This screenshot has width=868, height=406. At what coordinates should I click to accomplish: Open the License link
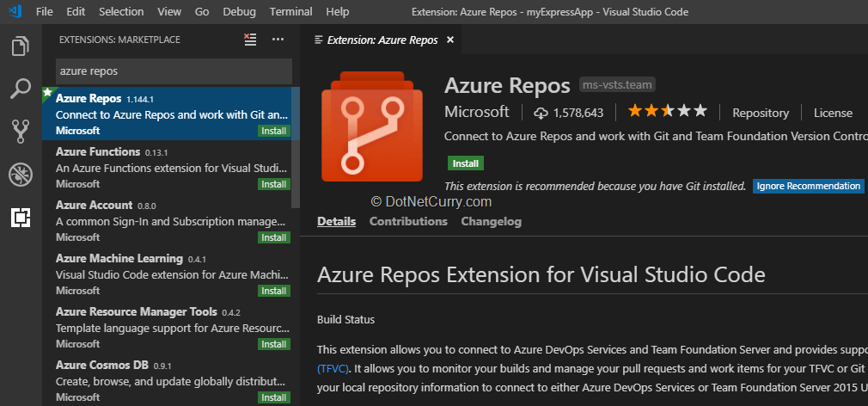(833, 113)
